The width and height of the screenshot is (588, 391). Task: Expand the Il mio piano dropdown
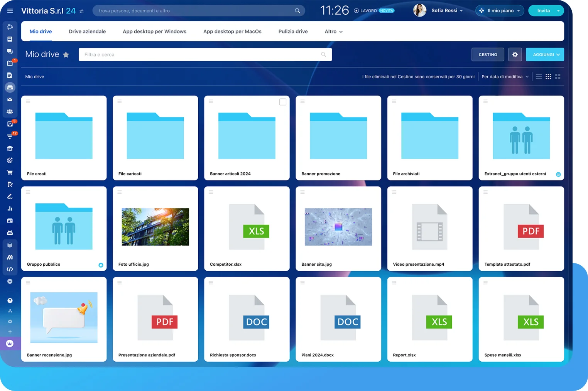point(500,11)
